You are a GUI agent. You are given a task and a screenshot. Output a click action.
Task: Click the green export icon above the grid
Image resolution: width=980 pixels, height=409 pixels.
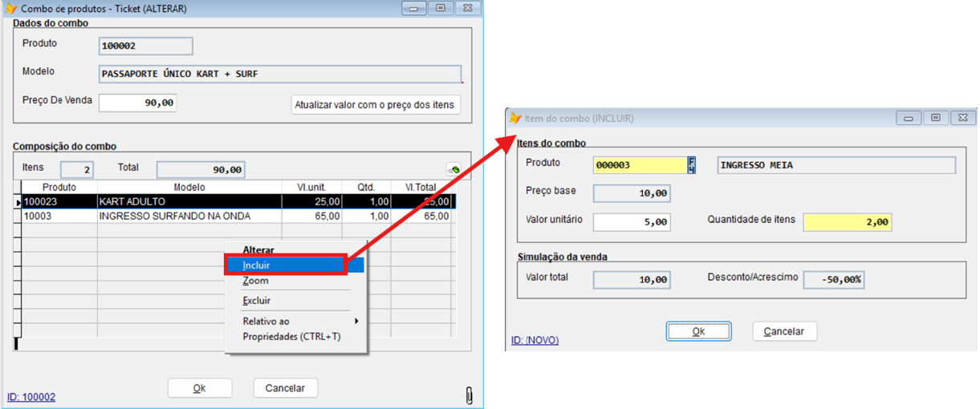click(453, 170)
